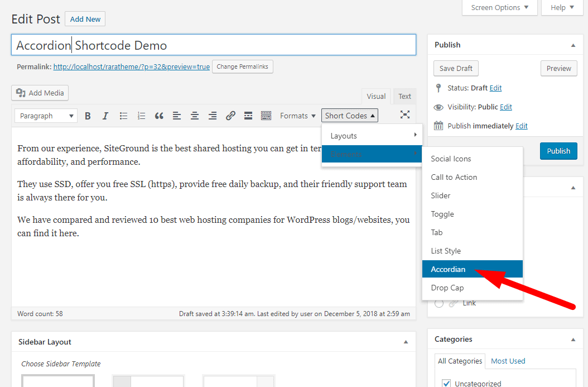Image resolution: width=588 pixels, height=387 pixels.
Task: Toggle the toolbar kitchen sink
Action: (x=266, y=116)
